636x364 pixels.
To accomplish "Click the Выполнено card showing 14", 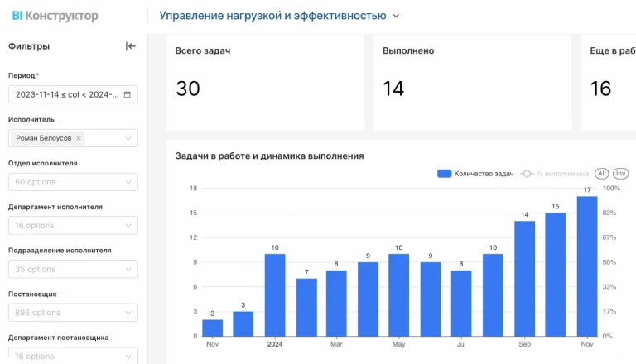I will pos(472,82).
